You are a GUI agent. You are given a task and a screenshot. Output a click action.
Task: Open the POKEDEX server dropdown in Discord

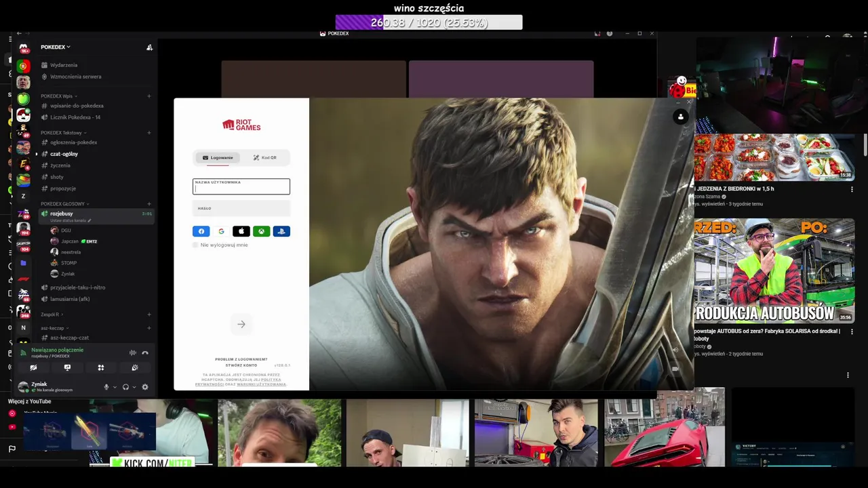[x=56, y=47]
